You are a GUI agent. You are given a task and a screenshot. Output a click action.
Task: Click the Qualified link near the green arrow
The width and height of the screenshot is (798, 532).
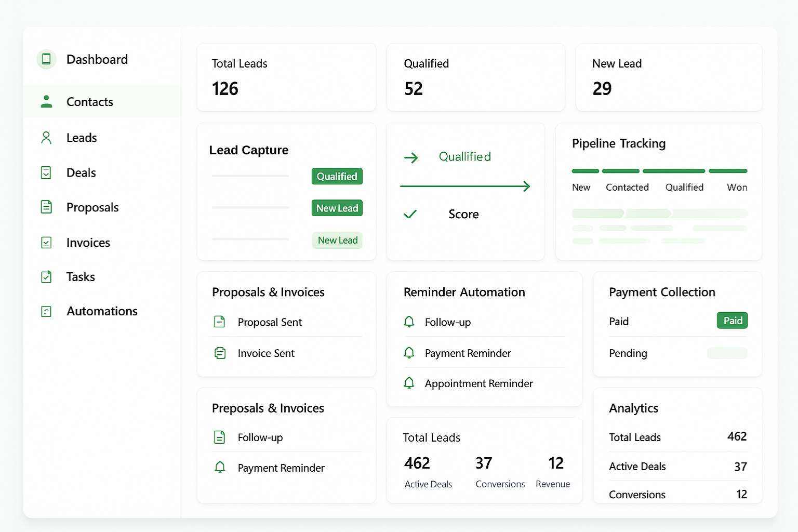click(x=464, y=156)
